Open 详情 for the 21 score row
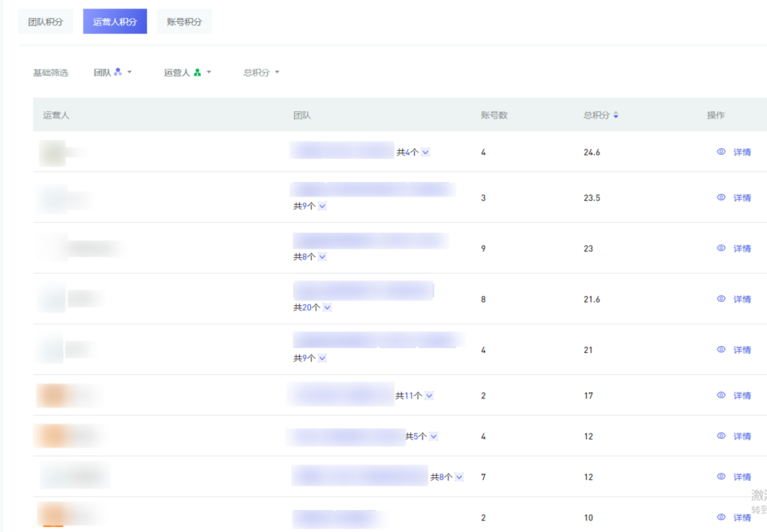Image resolution: width=767 pixels, height=532 pixels. (741, 349)
